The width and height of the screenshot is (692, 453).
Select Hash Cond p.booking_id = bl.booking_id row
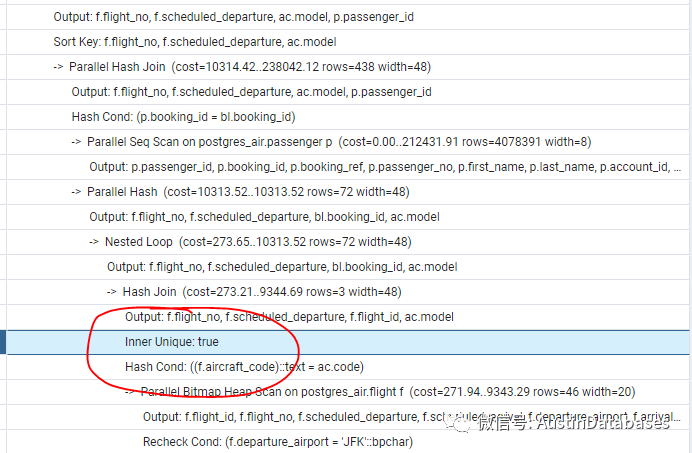tap(183, 116)
